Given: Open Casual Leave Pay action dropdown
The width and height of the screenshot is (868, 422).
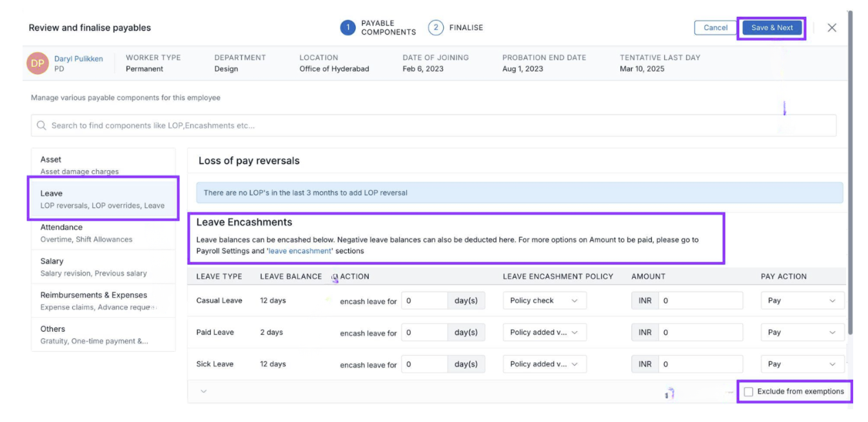Looking at the screenshot, I should click(802, 301).
